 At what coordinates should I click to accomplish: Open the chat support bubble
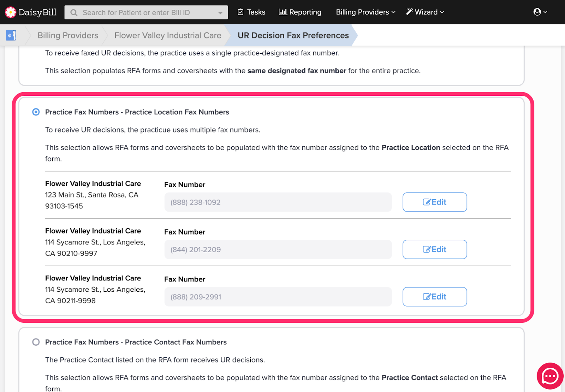tap(550, 376)
